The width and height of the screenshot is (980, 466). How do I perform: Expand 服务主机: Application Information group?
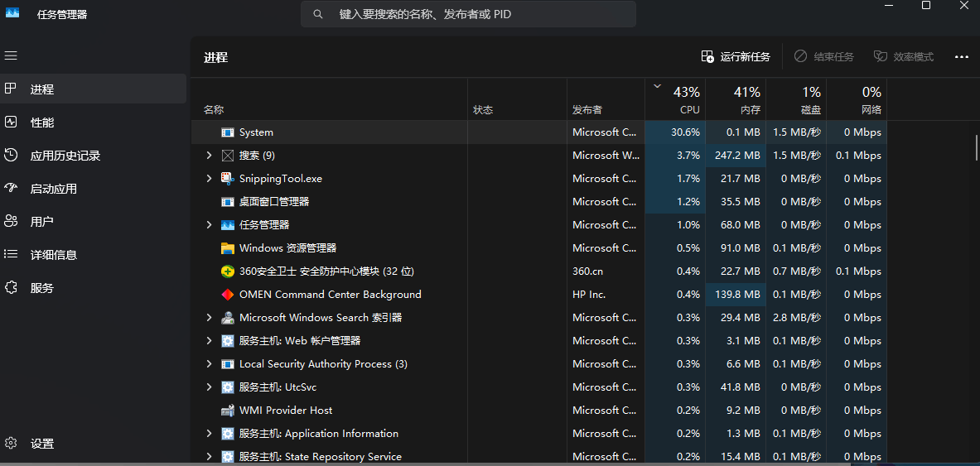coord(210,434)
